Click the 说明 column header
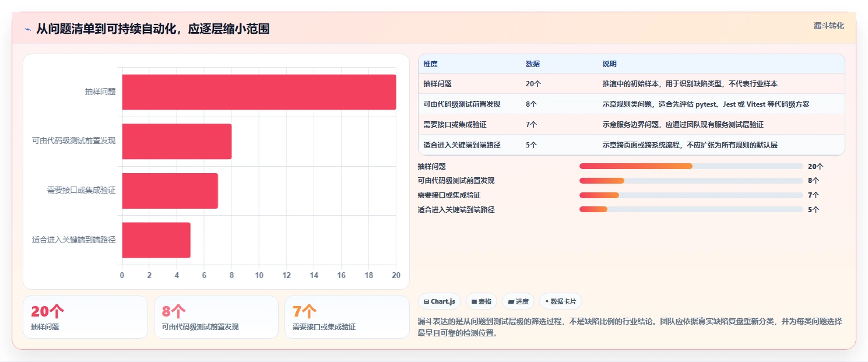 point(610,64)
